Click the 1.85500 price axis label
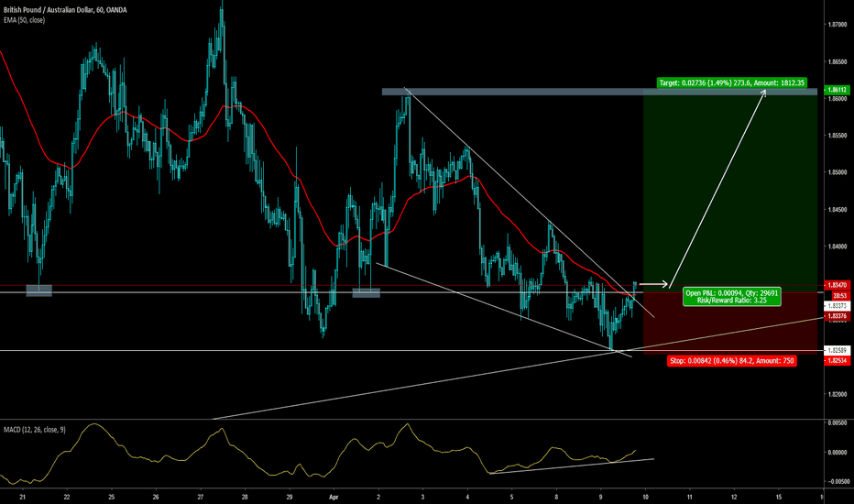 (x=838, y=136)
